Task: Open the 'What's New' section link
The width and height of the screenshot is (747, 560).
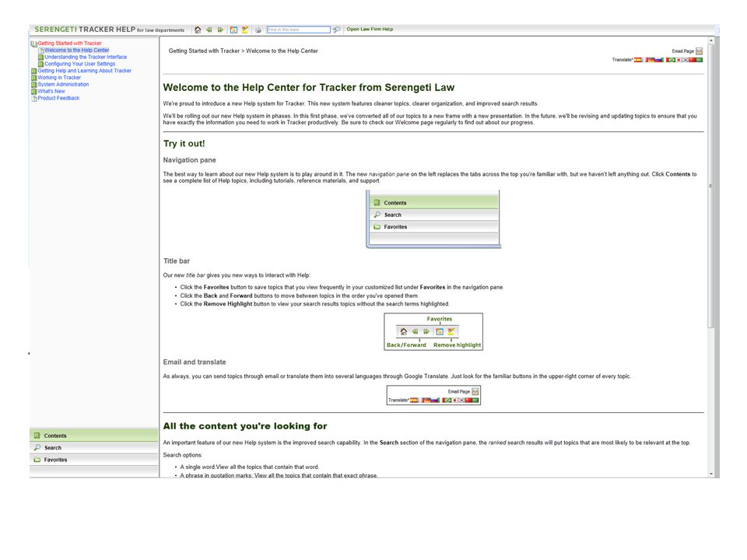Action: click(x=51, y=91)
